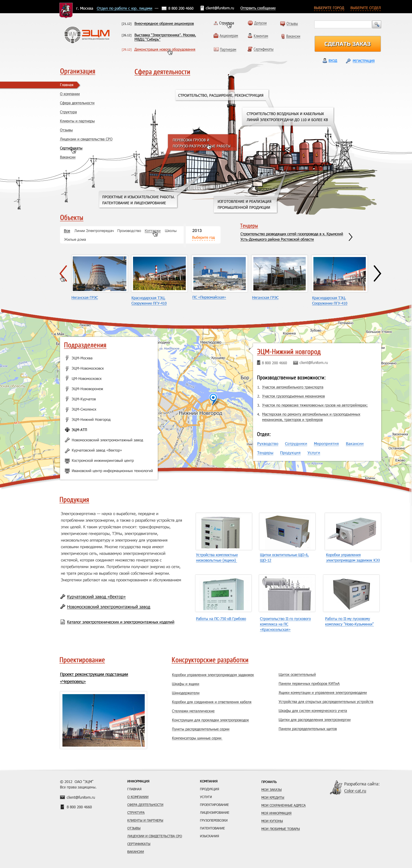Viewport: 412px width, 868px height.
Task: Open the Шинодержатели link
Action: click(x=185, y=693)
